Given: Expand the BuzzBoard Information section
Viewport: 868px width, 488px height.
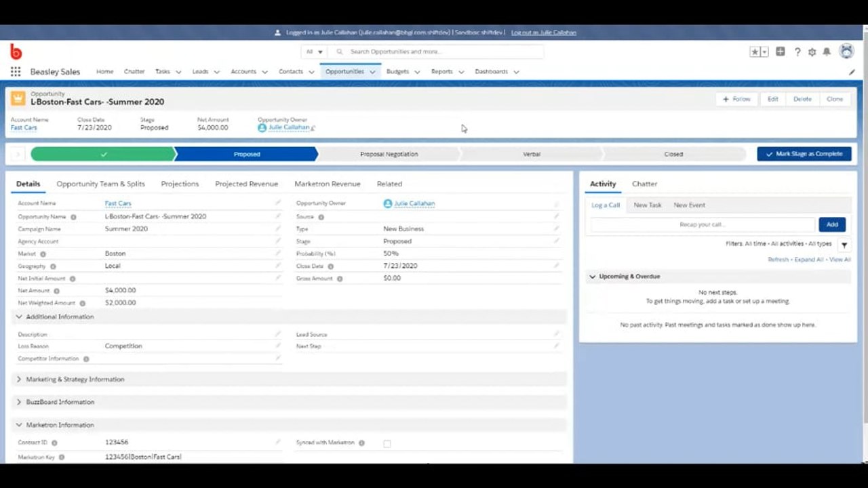Looking at the screenshot, I should pyautogui.click(x=19, y=402).
